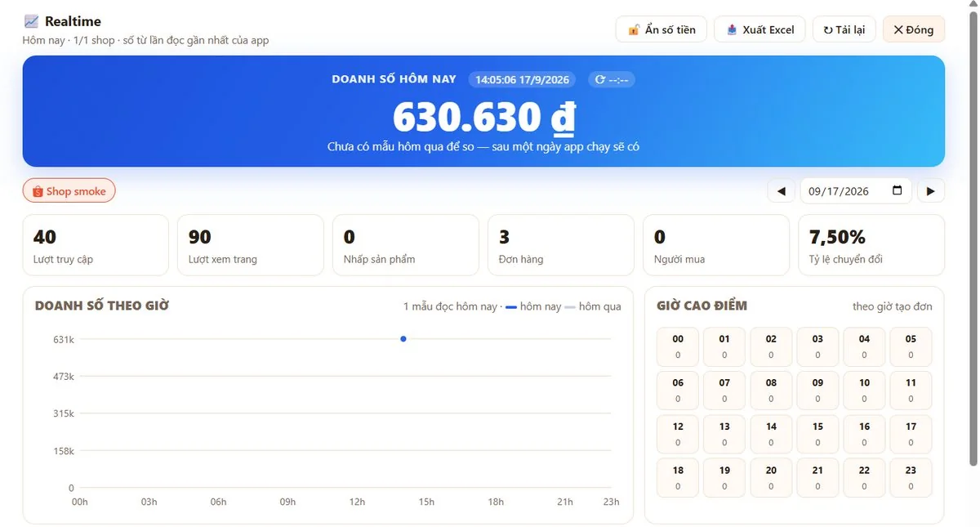Select the "Lượt xem trang" card showing 90
This screenshot has height=527, width=980.
tap(251, 245)
